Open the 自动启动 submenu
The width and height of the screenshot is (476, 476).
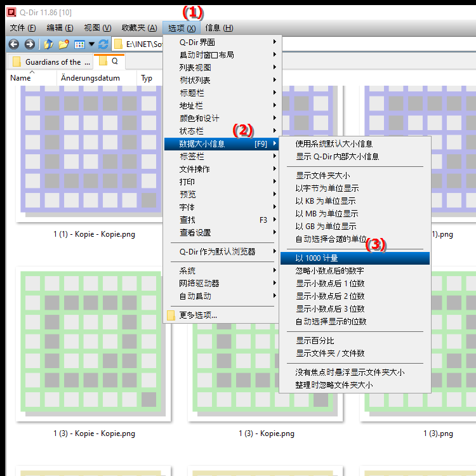(221, 296)
